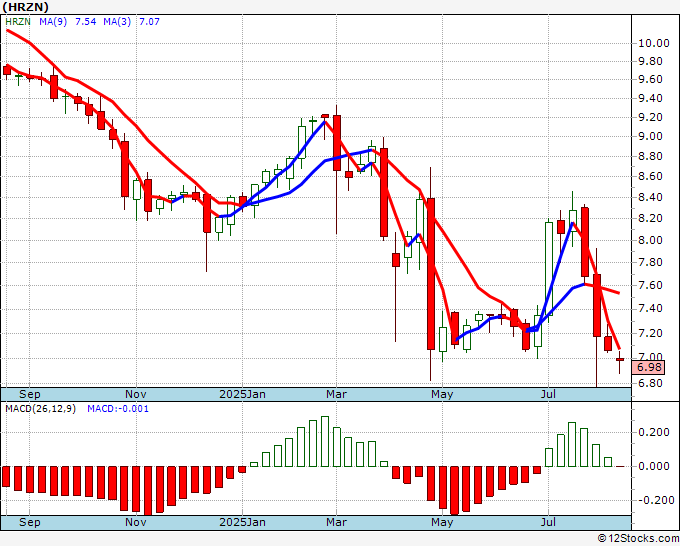Click the tall red candlestick at late April
Viewport: 680px width, 546px height.
(431, 274)
